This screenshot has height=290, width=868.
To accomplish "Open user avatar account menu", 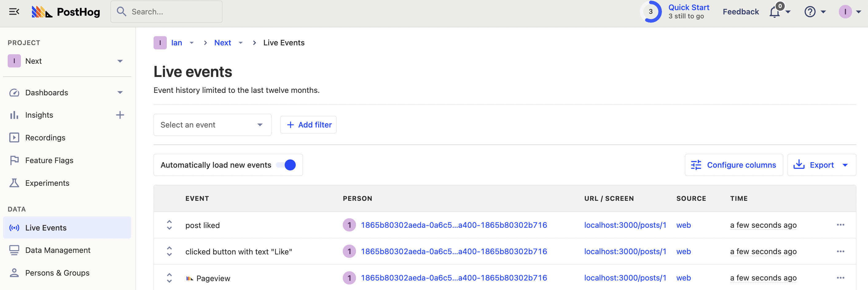I will click(845, 12).
